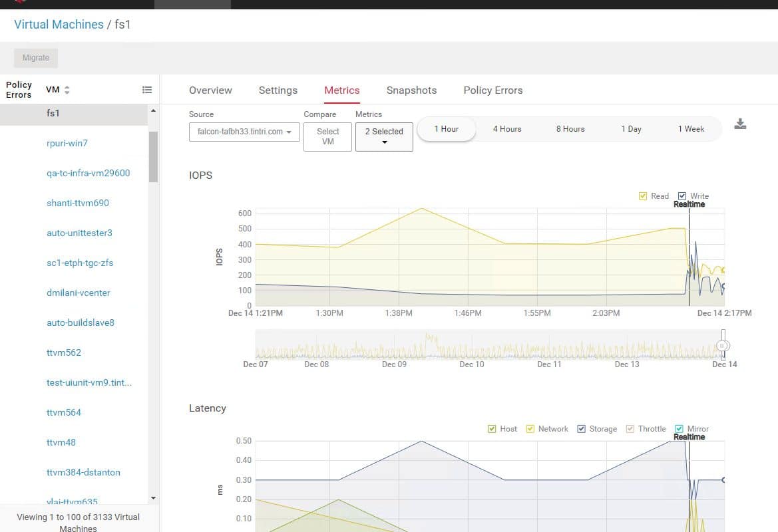This screenshot has height=532, width=778.
Task: Click the Policy Errors column header
Action: click(x=19, y=90)
